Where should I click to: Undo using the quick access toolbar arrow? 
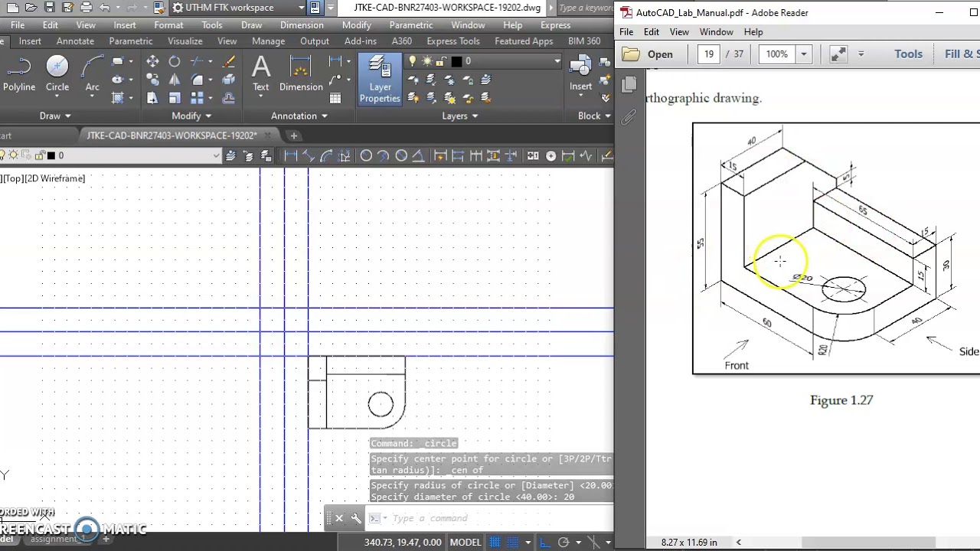105,8
